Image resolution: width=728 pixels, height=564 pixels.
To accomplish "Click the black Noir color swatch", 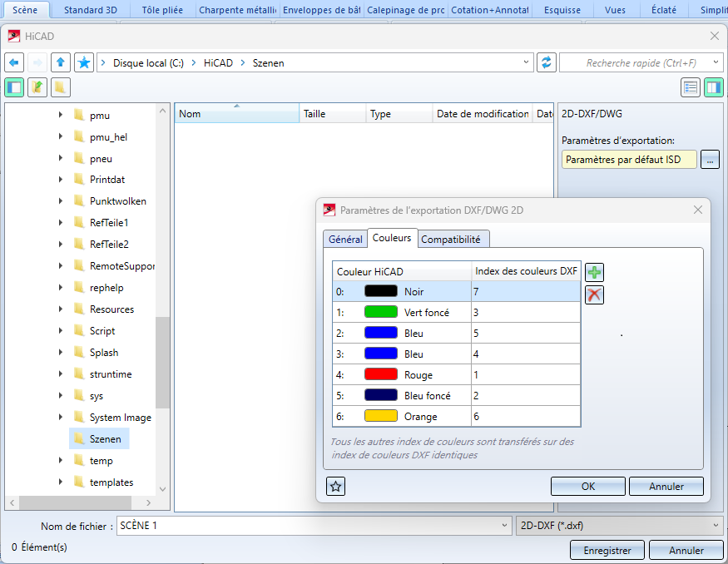I will click(x=381, y=291).
